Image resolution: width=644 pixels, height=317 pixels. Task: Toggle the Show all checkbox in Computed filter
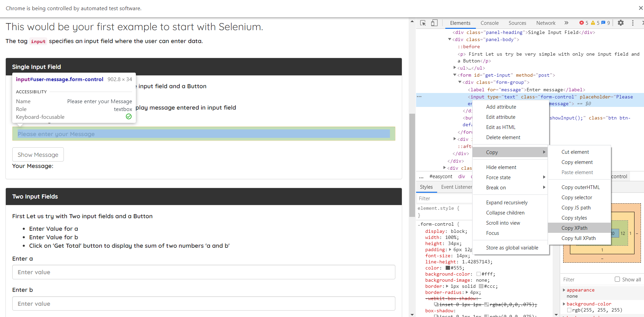[x=617, y=279]
